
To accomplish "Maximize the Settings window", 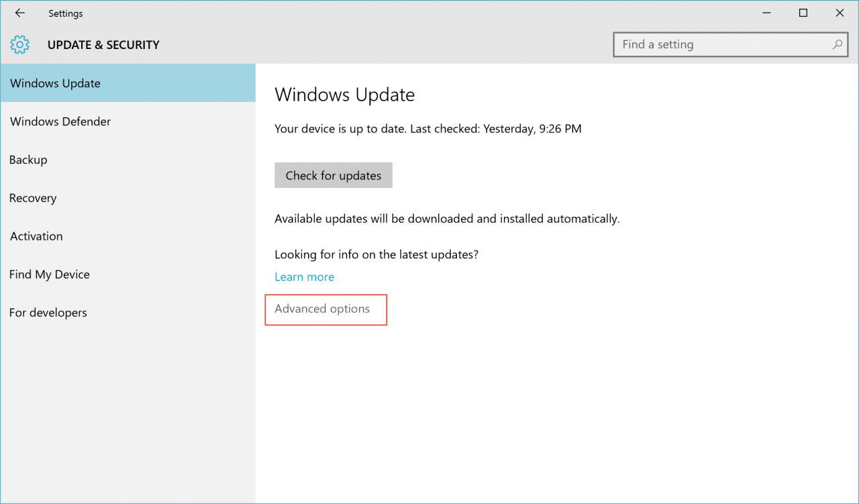I will pyautogui.click(x=803, y=13).
